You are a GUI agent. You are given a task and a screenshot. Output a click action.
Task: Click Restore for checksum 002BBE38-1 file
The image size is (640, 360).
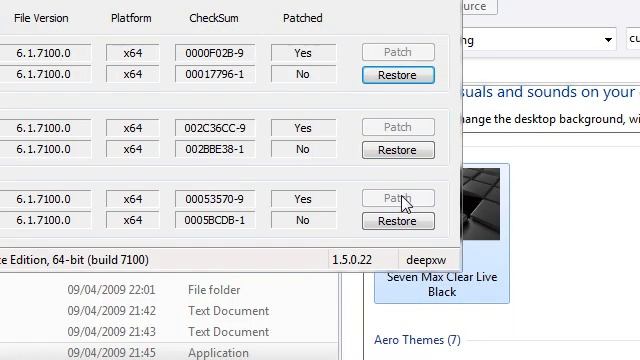398,150
